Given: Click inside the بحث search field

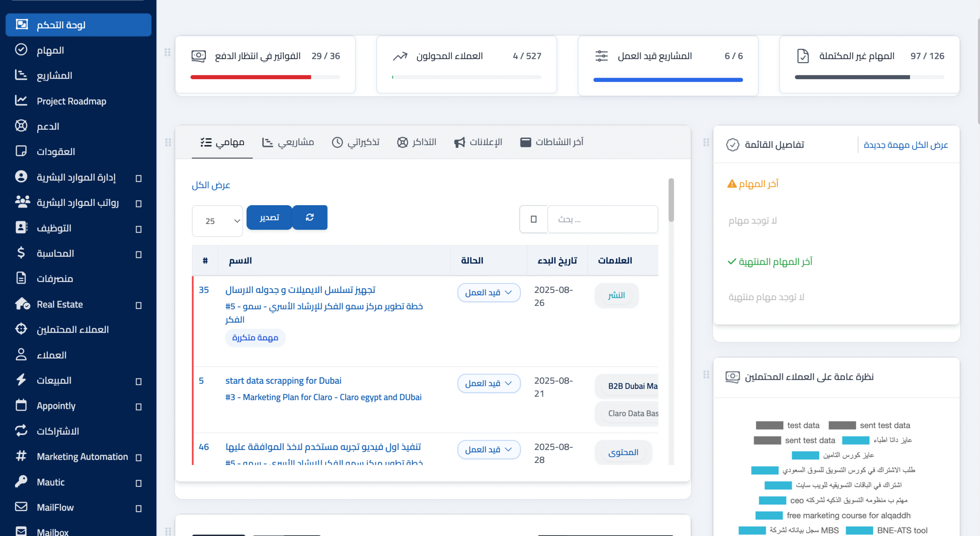Looking at the screenshot, I should pyautogui.click(x=603, y=219).
